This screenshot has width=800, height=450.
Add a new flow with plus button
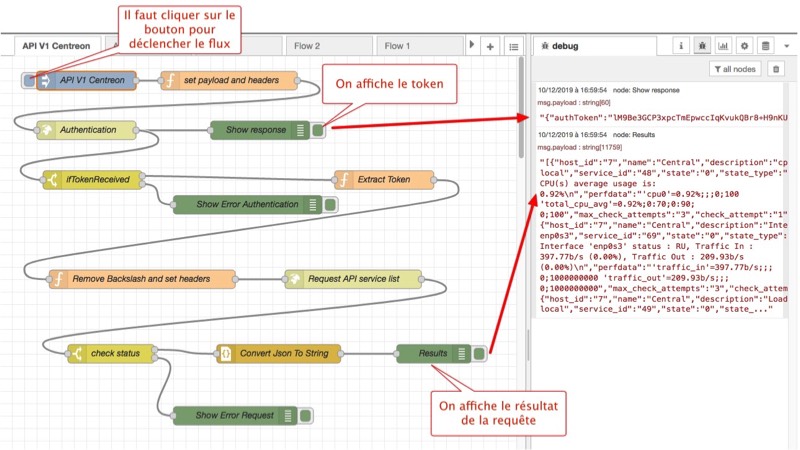tap(490, 46)
